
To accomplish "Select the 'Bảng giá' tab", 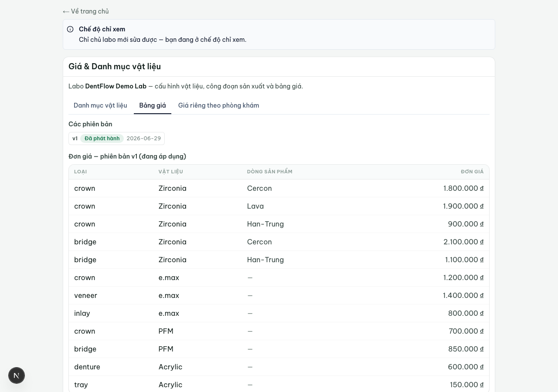I will [x=153, y=105].
